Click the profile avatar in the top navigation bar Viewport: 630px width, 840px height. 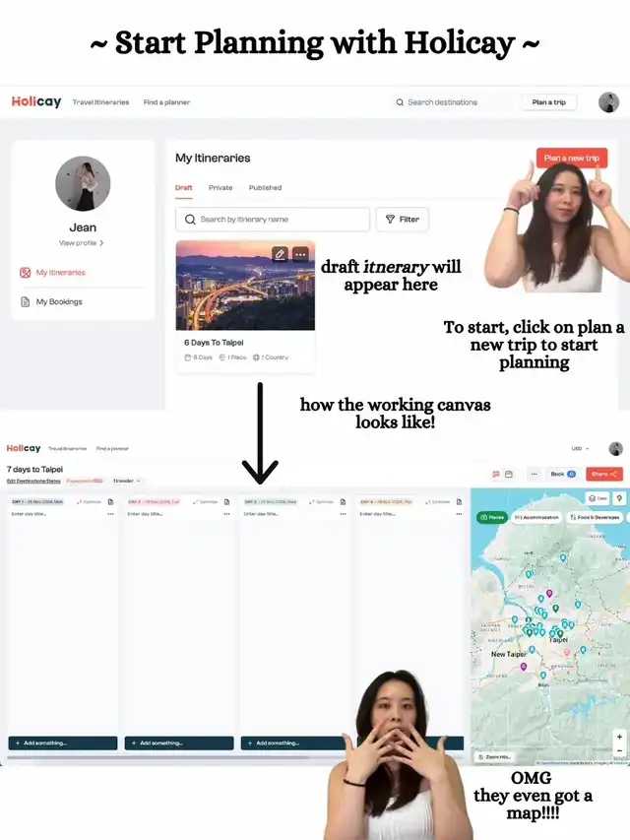click(608, 102)
